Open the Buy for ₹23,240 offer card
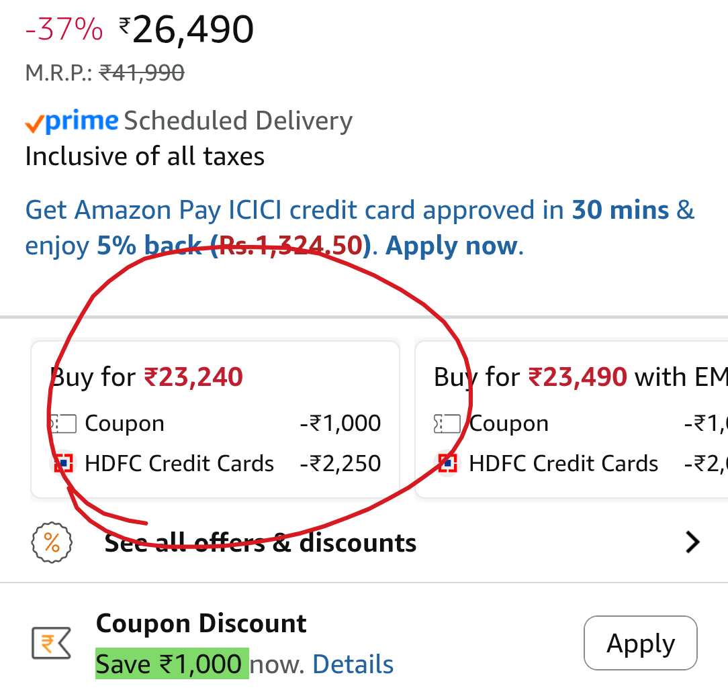The height and width of the screenshot is (700, 728). [x=215, y=420]
